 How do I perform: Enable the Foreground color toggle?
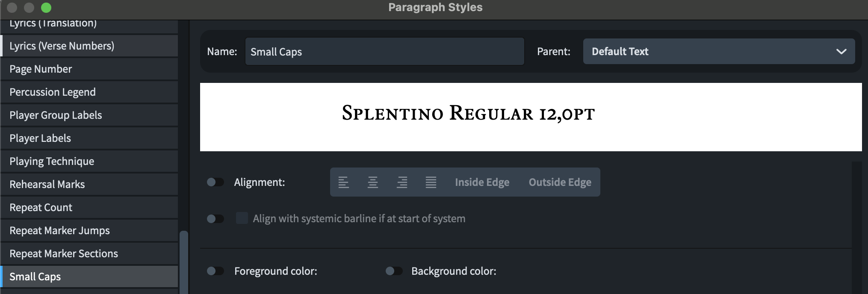215,271
